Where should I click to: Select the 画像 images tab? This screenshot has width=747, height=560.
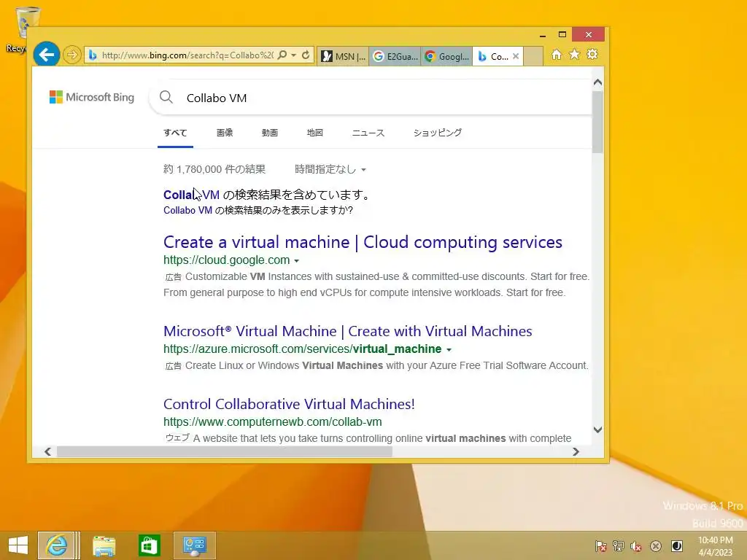click(x=225, y=133)
